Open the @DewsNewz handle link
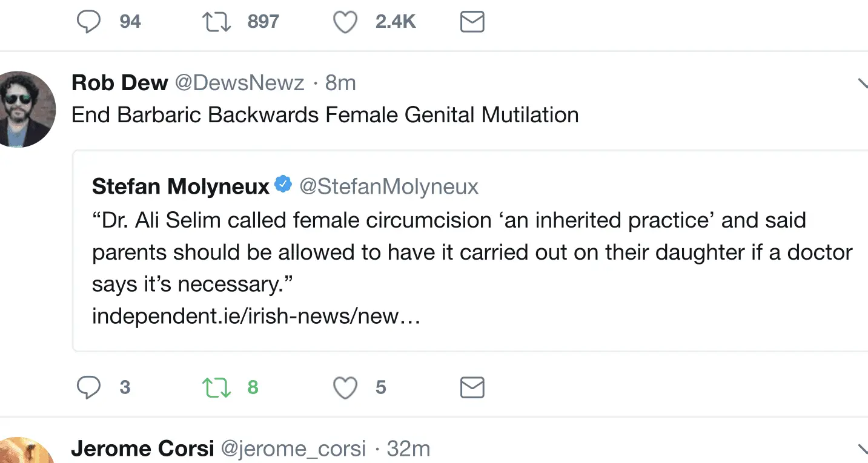Image resolution: width=868 pixels, height=463 pixels. point(239,83)
